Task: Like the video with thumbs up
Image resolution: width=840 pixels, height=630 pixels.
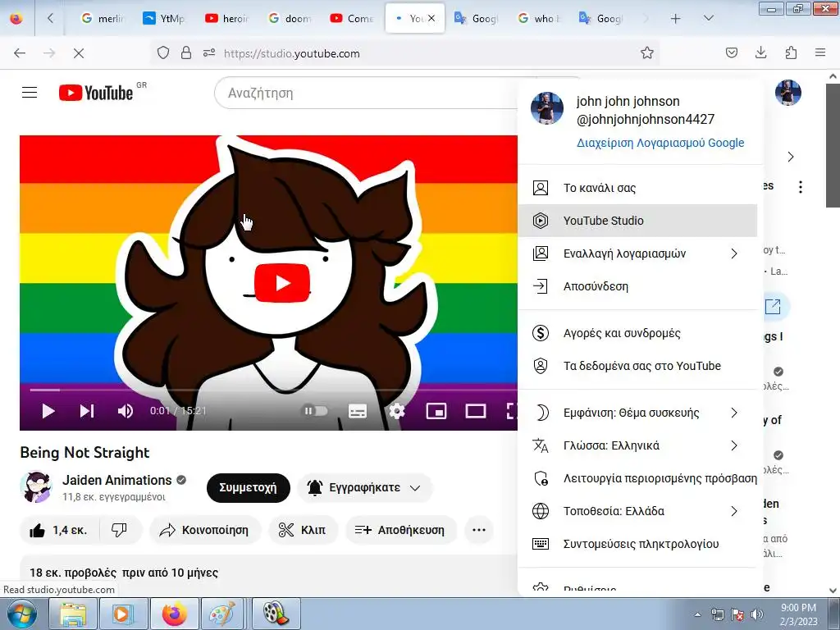Action: click(x=59, y=530)
